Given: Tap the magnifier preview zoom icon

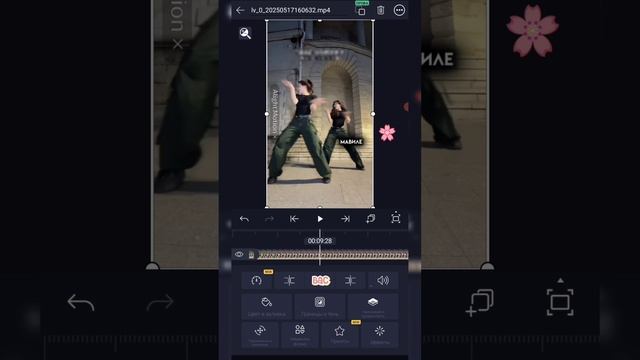Looking at the screenshot, I should [x=245, y=33].
